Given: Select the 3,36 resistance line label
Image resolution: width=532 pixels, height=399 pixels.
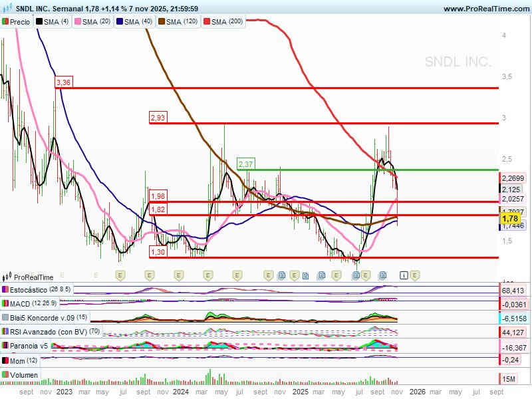Looking at the screenshot, I should pos(64,82).
